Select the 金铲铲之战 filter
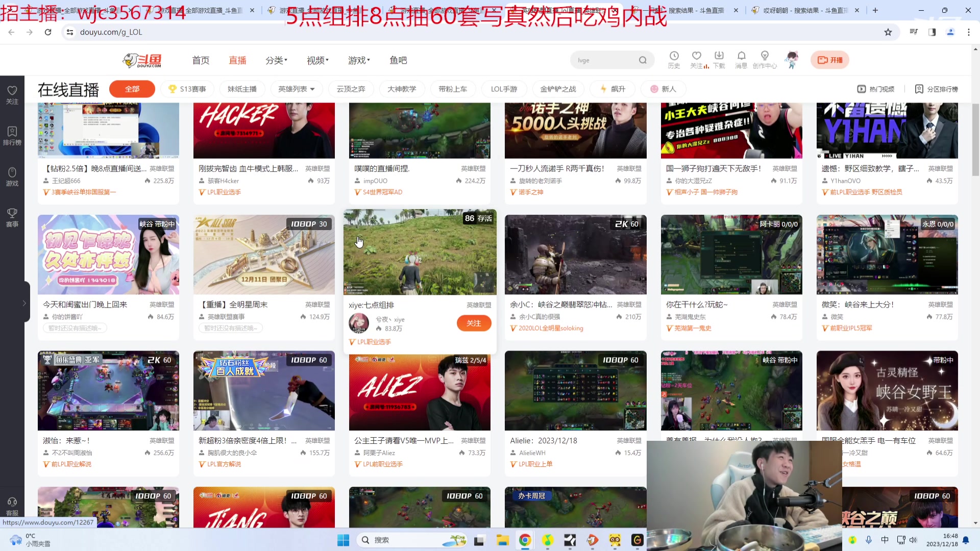Image resolution: width=980 pixels, height=551 pixels. tap(558, 89)
